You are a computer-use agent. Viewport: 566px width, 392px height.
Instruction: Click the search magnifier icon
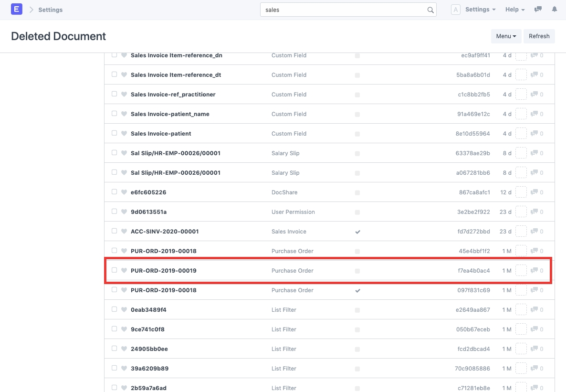click(x=430, y=10)
